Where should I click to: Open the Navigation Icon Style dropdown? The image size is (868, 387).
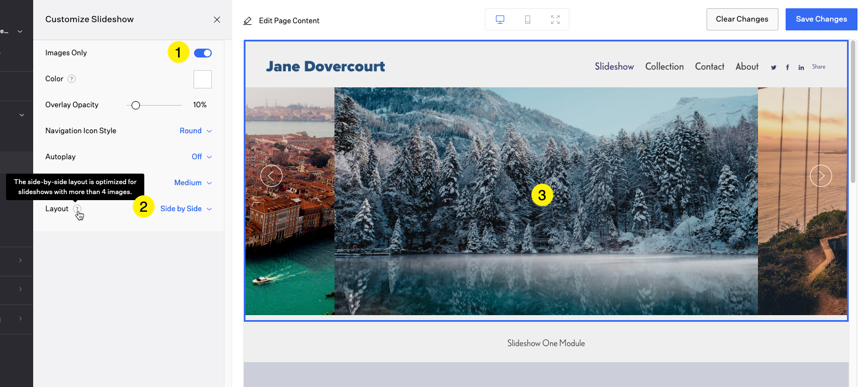(195, 131)
